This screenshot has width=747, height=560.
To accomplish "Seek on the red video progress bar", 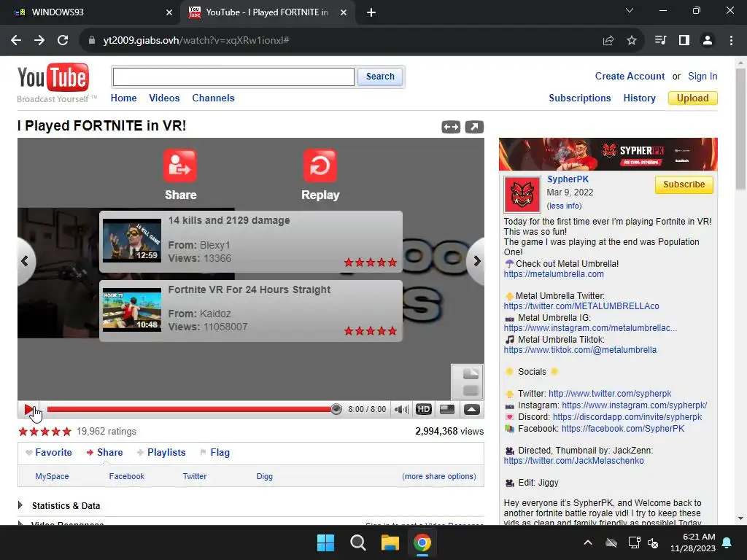I will tap(190, 409).
